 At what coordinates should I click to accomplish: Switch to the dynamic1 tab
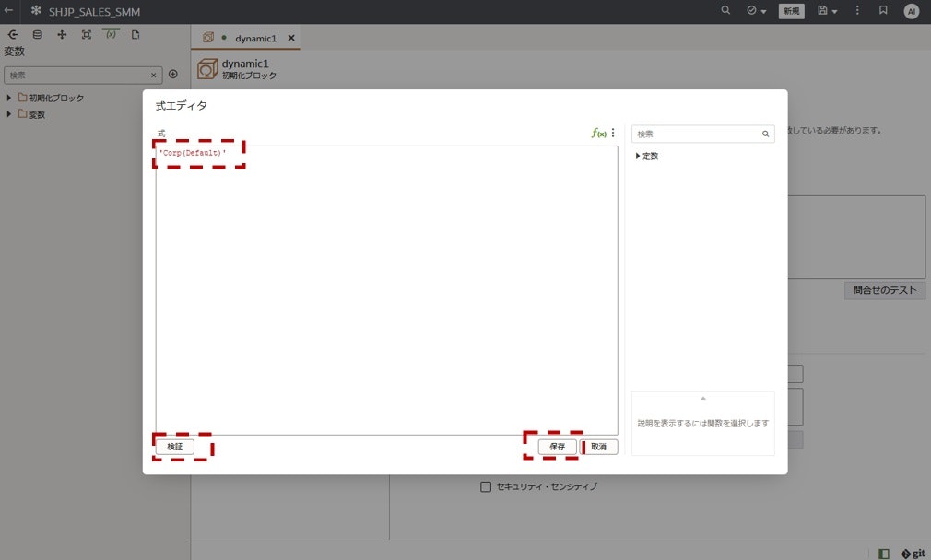point(255,38)
